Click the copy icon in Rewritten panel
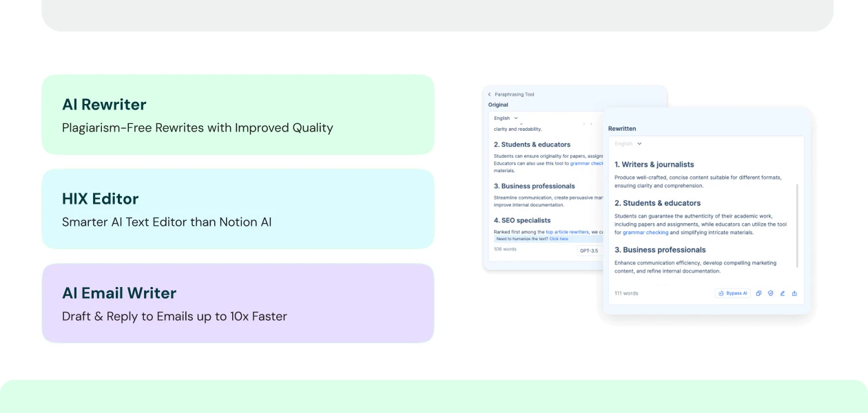This screenshot has height=413, width=868. tap(758, 293)
